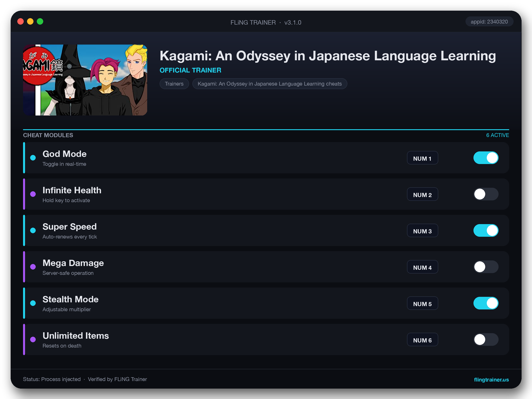Screen dimensions: 532x399
Task: Click the appid 2340320 badge
Action: 489,22
